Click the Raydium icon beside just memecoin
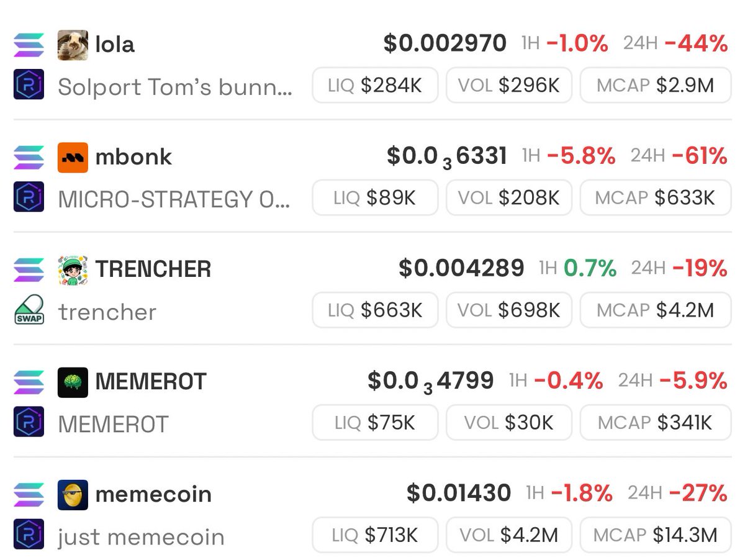The image size is (745, 560). (x=29, y=534)
